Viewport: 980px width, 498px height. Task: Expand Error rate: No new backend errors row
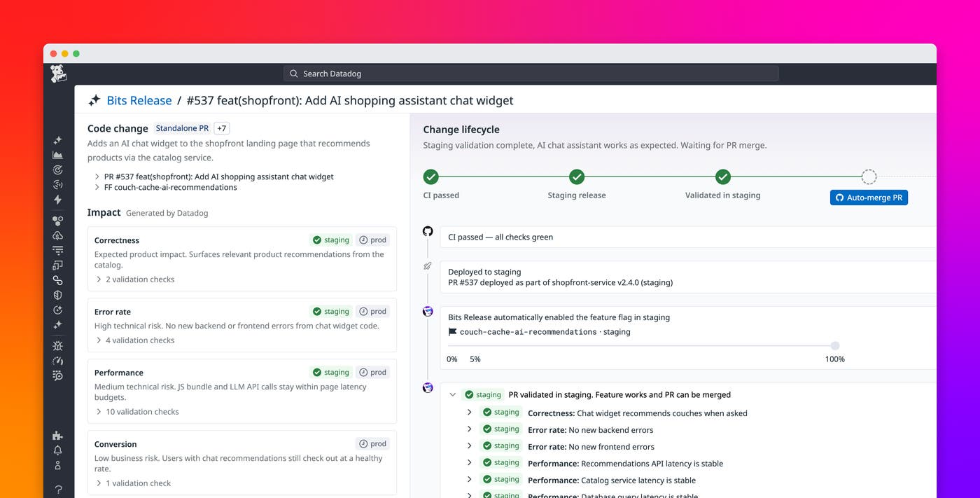pos(470,429)
